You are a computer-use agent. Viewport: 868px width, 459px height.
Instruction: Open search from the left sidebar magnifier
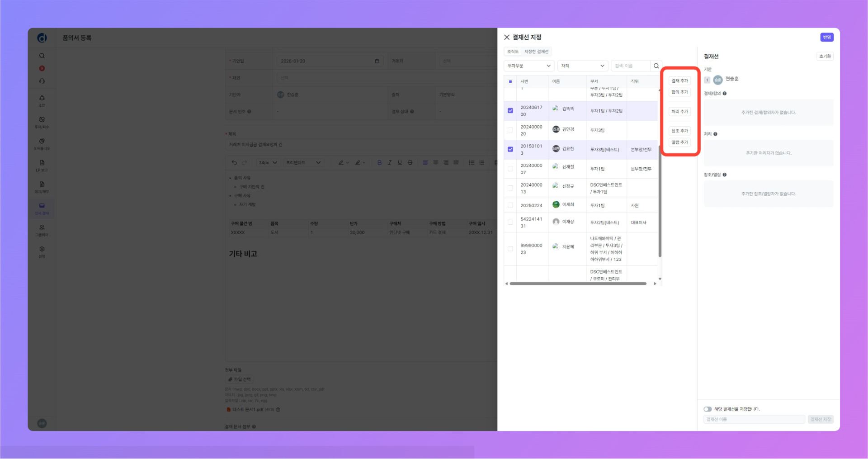42,56
